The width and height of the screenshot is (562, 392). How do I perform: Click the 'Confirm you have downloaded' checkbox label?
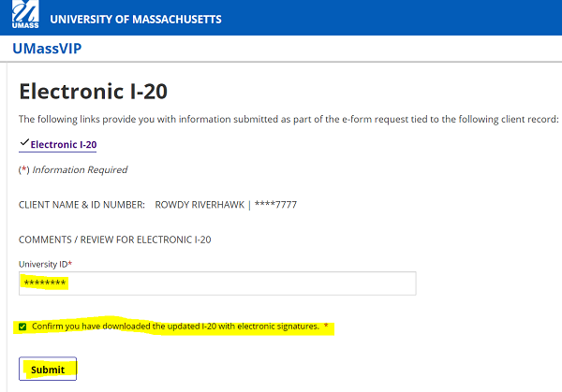pyautogui.click(x=175, y=327)
